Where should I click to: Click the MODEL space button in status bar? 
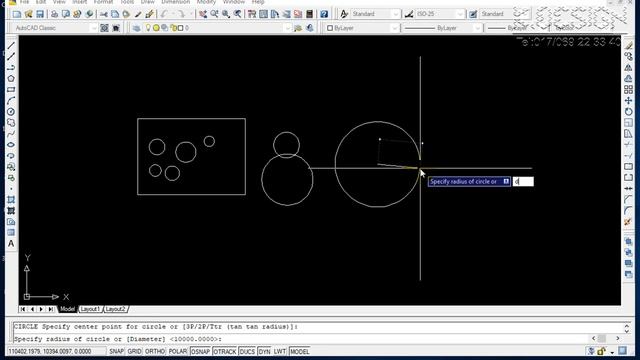(x=299, y=351)
